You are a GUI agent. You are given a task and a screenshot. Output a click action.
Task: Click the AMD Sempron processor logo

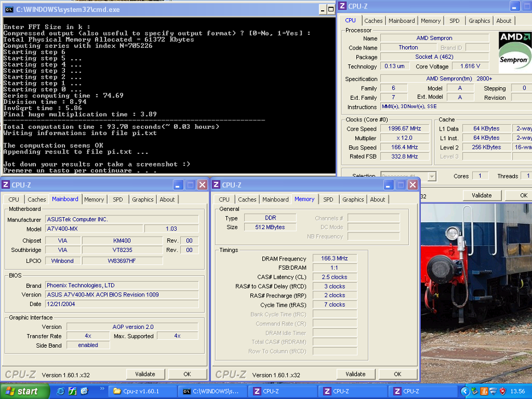click(514, 52)
